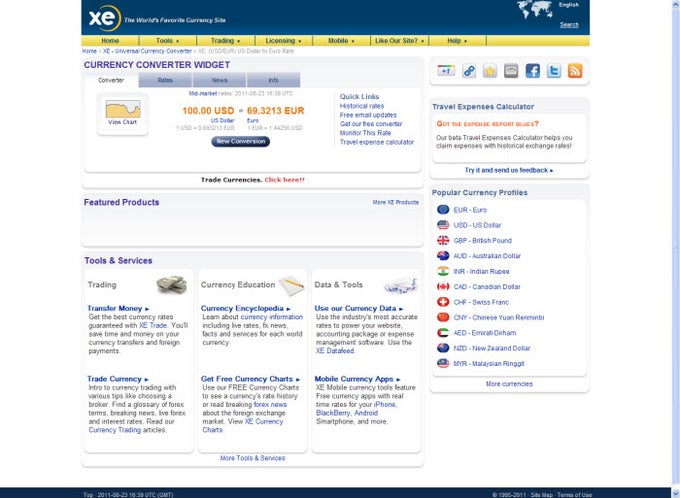Click the notepad pencil Currency Education image
Screen dimensions: 680x498
291,285
